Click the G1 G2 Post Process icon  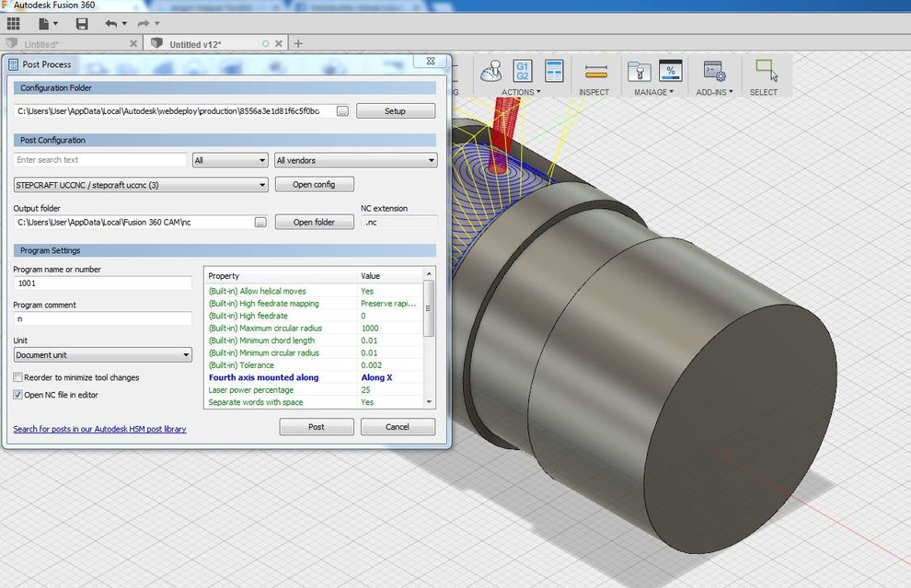523,71
